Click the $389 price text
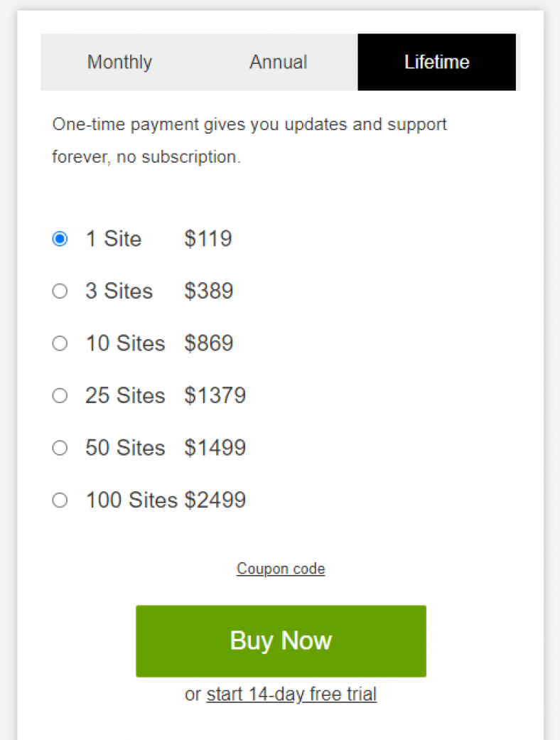The width and height of the screenshot is (560, 740). click(x=208, y=291)
